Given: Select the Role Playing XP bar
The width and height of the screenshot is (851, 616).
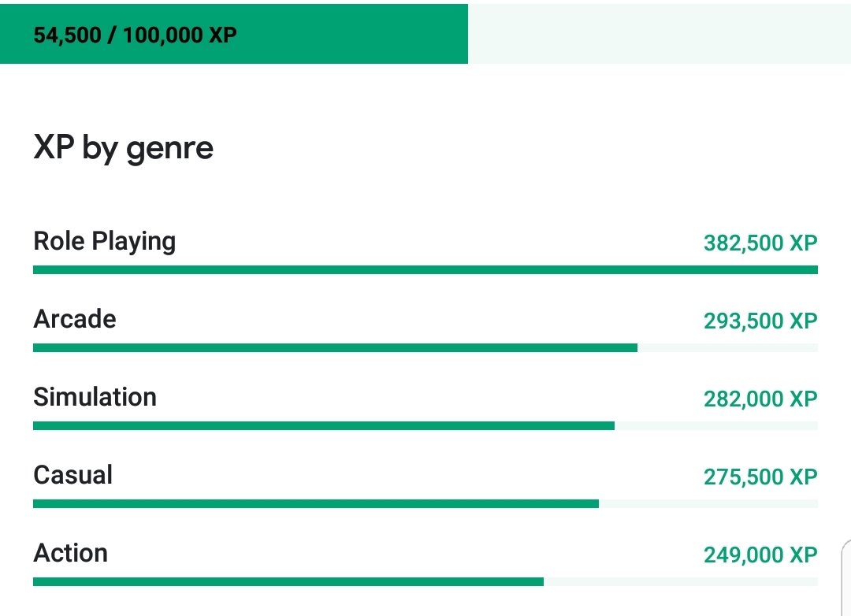Looking at the screenshot, I should [x=425, y=269].
